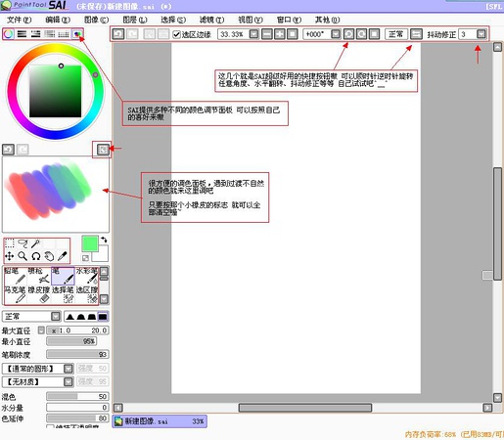Open the 最大直径 size multiplier dropdown
The height and width of the screenshot is (440, 504).
(x=41, y=330)
